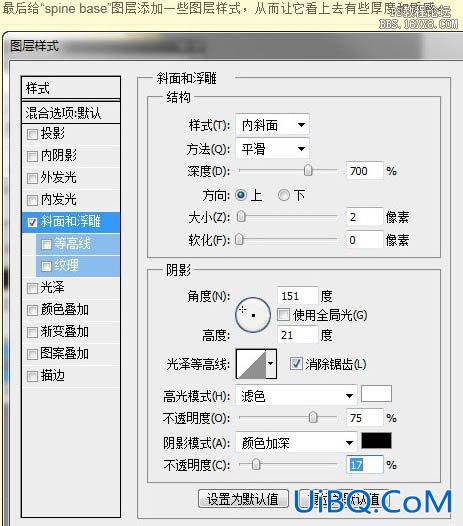Click the highlight opacity field showing 75
Viewport: 463px width, 526px height.
point(364,418)
